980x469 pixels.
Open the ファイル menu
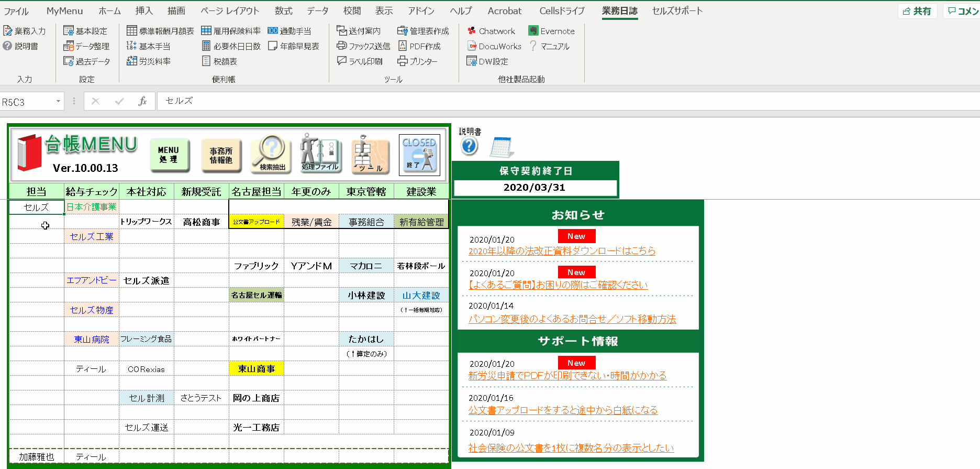click(16, 11)
